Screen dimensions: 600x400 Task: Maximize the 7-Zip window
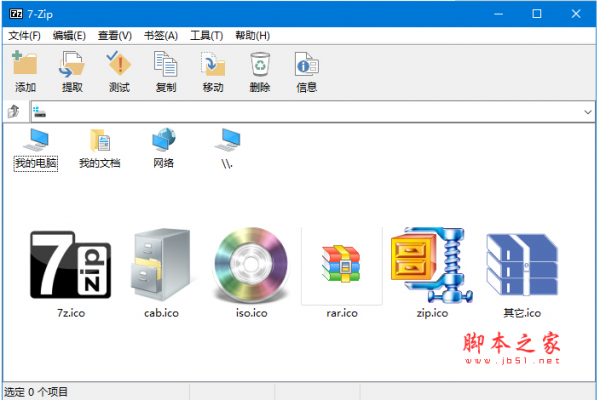click(537, 14)
